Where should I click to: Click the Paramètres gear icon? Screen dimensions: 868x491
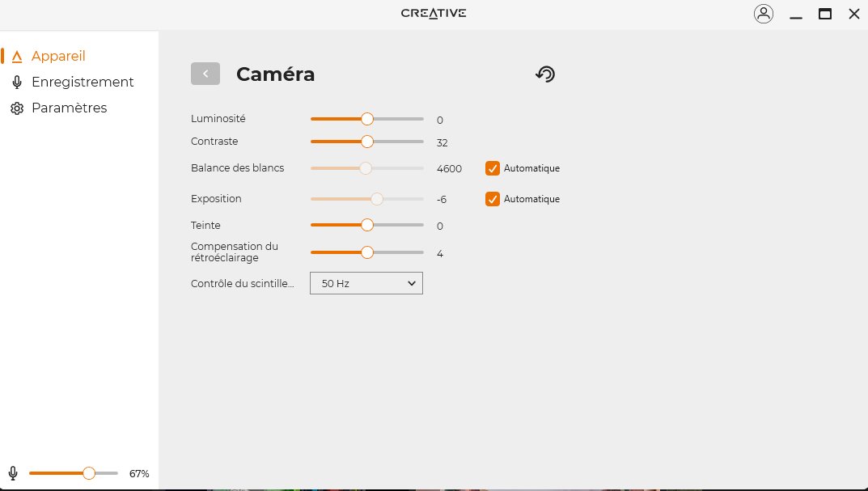click(17, 108)
